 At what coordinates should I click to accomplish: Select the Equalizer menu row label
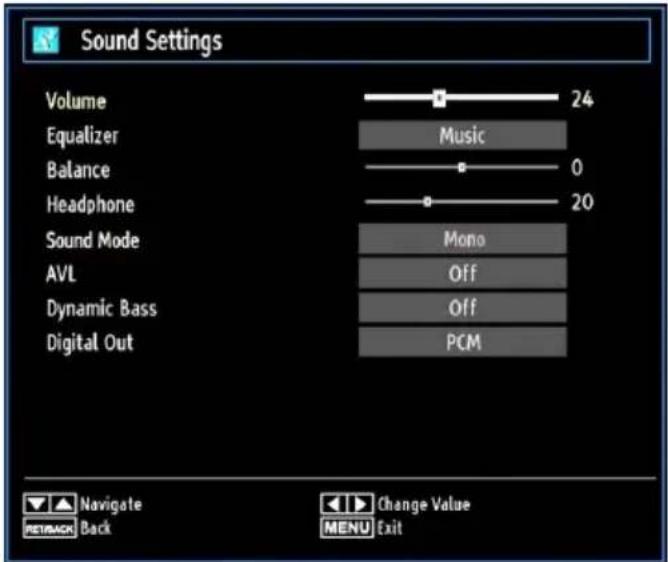pyautogui.click(x=82, y=136)
